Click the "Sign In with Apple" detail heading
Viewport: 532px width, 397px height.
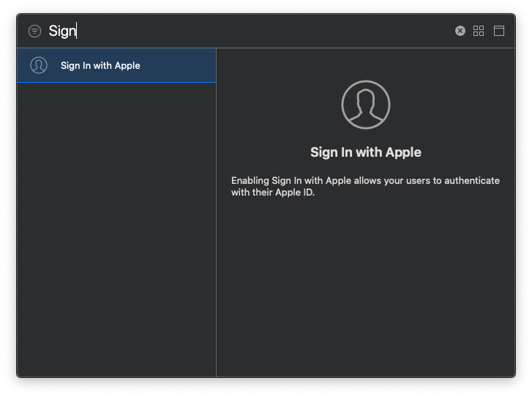point(366,152)
